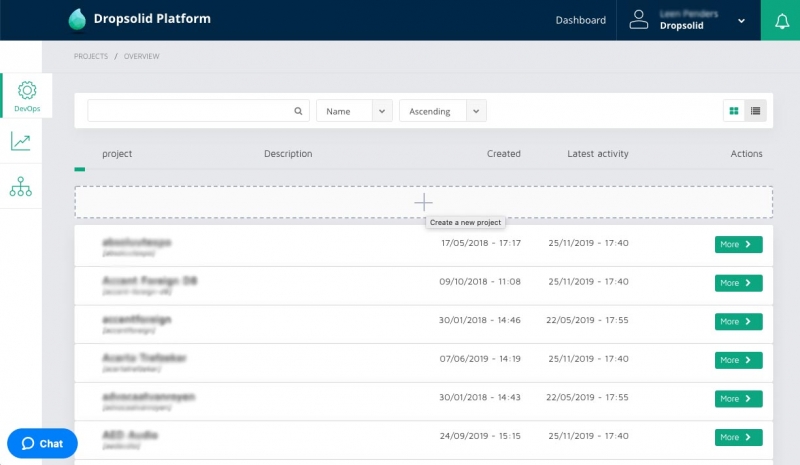Open the Chat widget
800x465 pixels.
(x=42, y=443)
